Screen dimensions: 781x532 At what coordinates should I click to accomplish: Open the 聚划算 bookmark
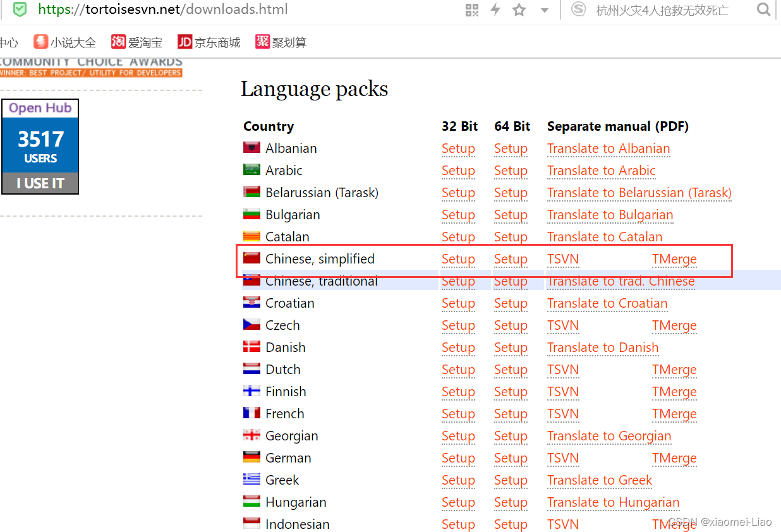tap(281, 42)
